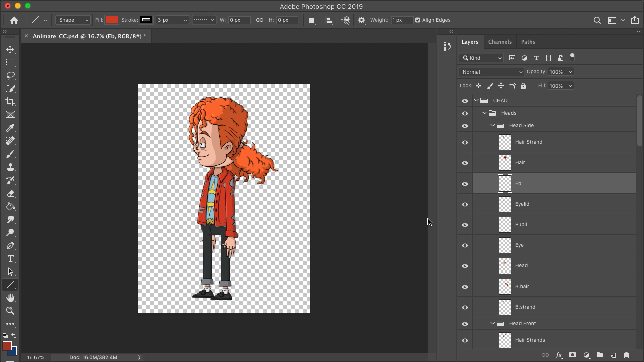
Task: Create a new layer group
Action: pos(599,355)
